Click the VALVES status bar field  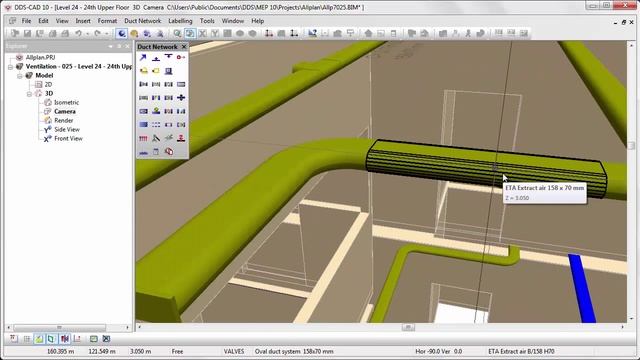pyautogui.click(x=234, y=351)
